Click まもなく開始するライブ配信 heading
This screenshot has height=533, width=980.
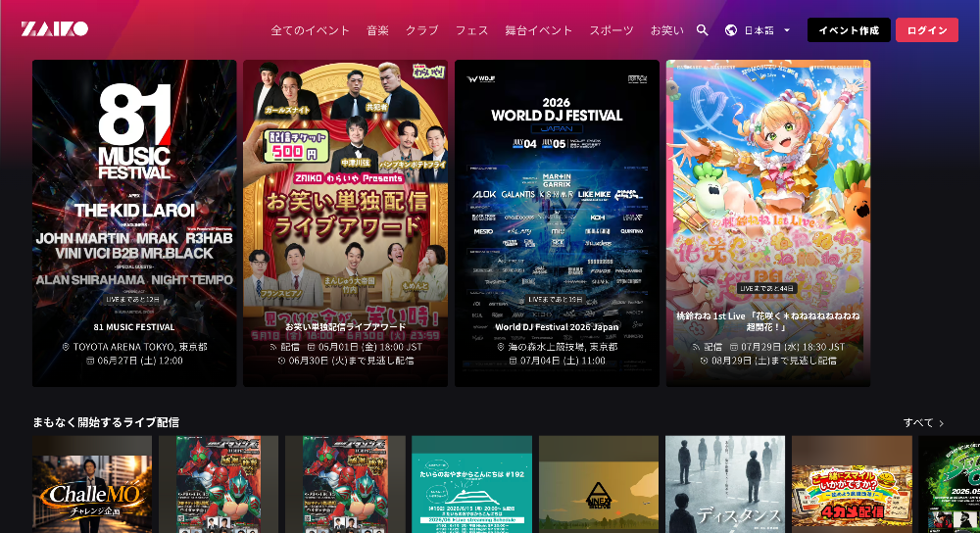(106, 422)
